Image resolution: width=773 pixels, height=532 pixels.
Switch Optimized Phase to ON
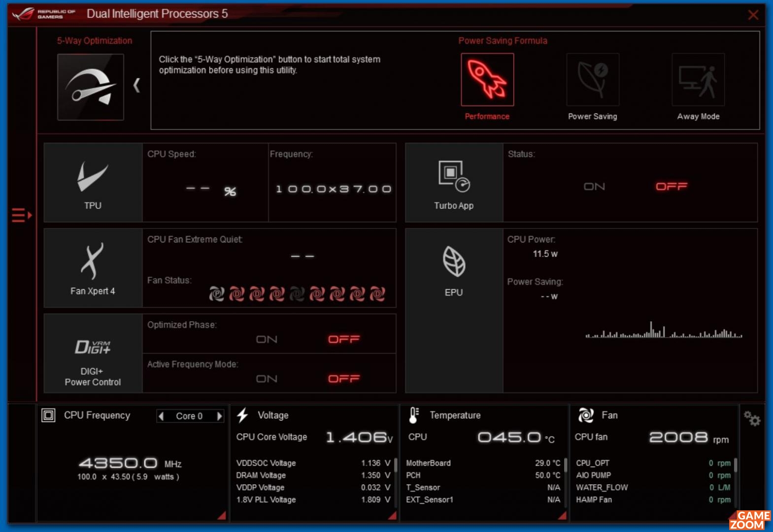(267, 339)
